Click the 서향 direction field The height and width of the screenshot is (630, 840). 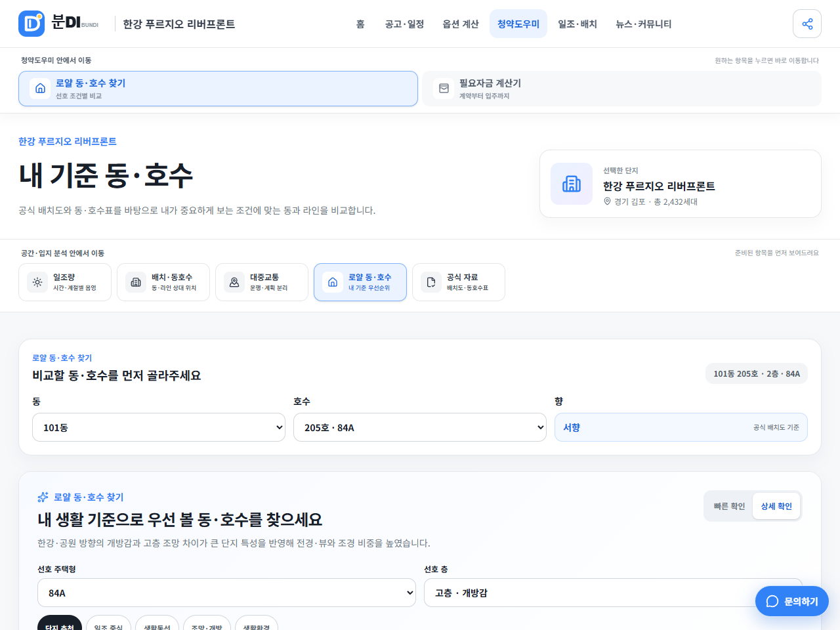681,427
